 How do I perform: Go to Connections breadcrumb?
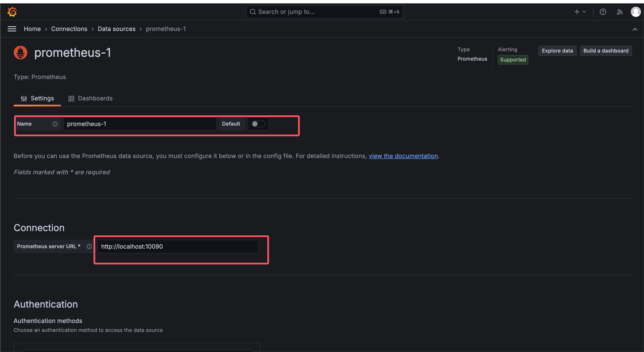point(69,29)
